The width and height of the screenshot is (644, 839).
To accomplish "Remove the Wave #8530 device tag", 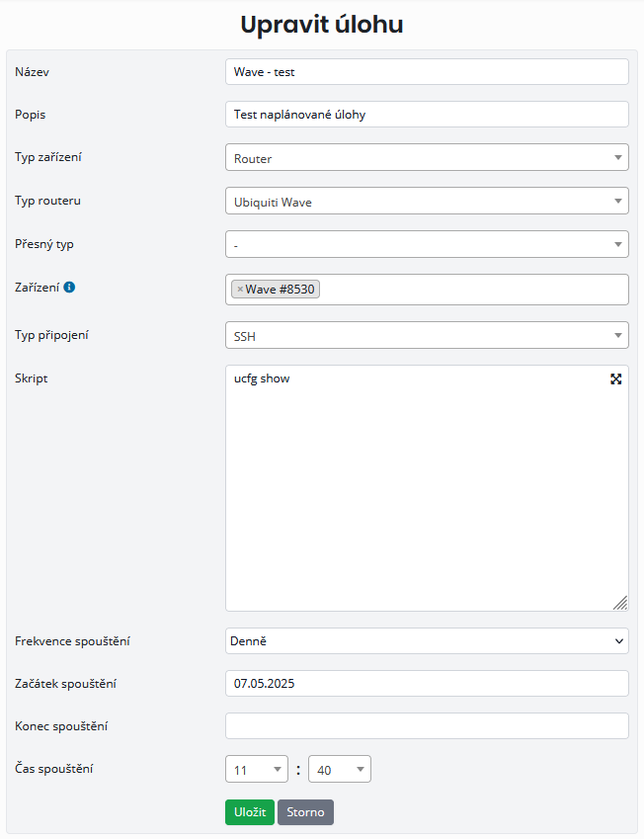I will pyautogui.click(x=240, y=290).
